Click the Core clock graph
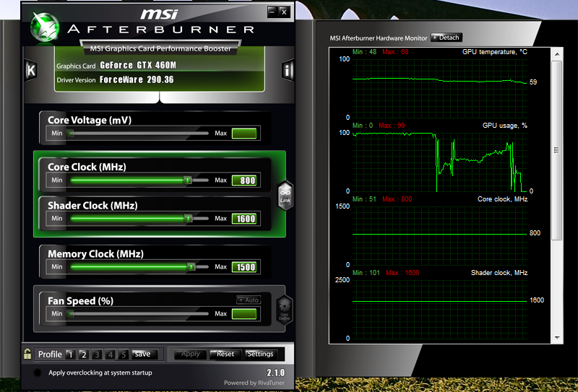 click(439, 236)
